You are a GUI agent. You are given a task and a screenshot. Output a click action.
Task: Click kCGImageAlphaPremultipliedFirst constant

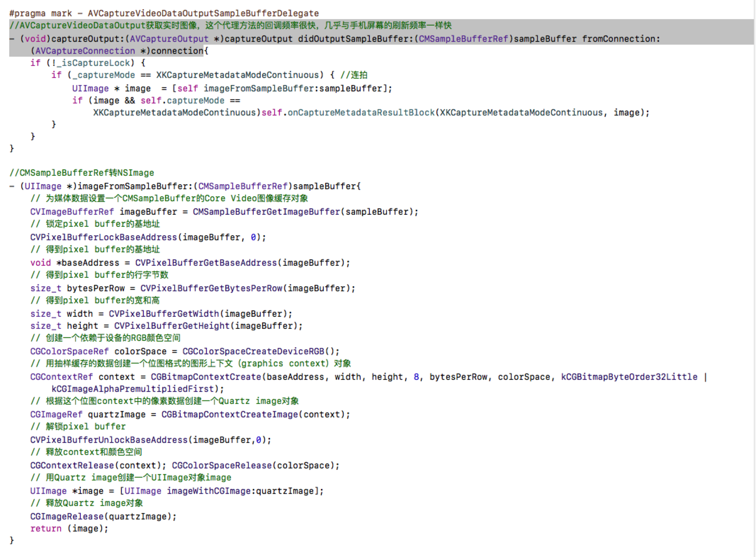pyautogui.click(x=133, y=389)
